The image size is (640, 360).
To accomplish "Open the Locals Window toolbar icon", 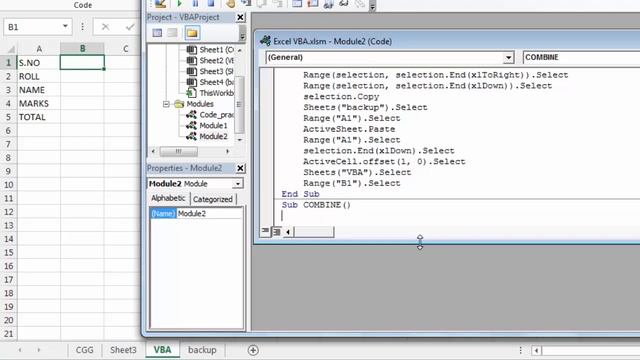I will point(297,4).
